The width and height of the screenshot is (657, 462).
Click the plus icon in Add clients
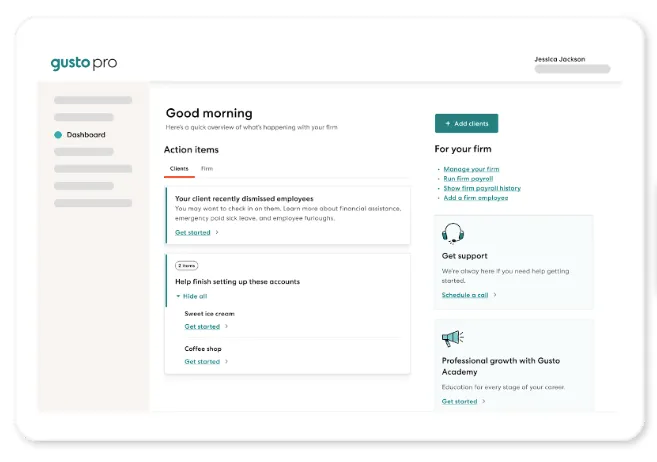point(447,124)
